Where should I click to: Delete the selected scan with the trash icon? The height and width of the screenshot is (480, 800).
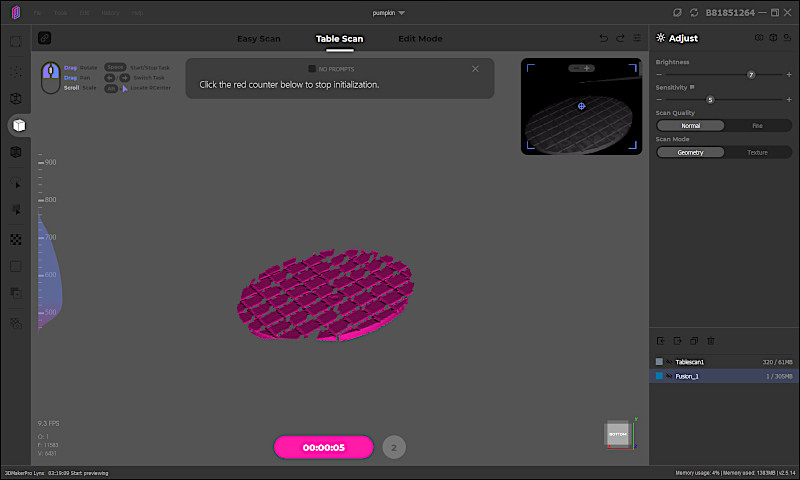(711, 341)
